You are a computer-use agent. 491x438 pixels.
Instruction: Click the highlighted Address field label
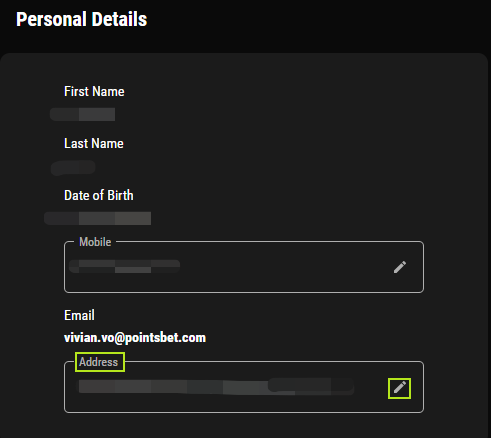99,362
